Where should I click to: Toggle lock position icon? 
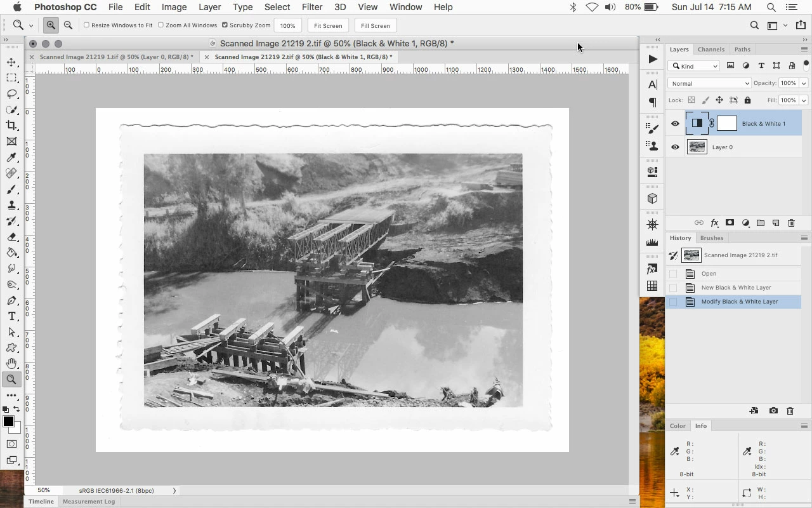click(x=719, y=100)
